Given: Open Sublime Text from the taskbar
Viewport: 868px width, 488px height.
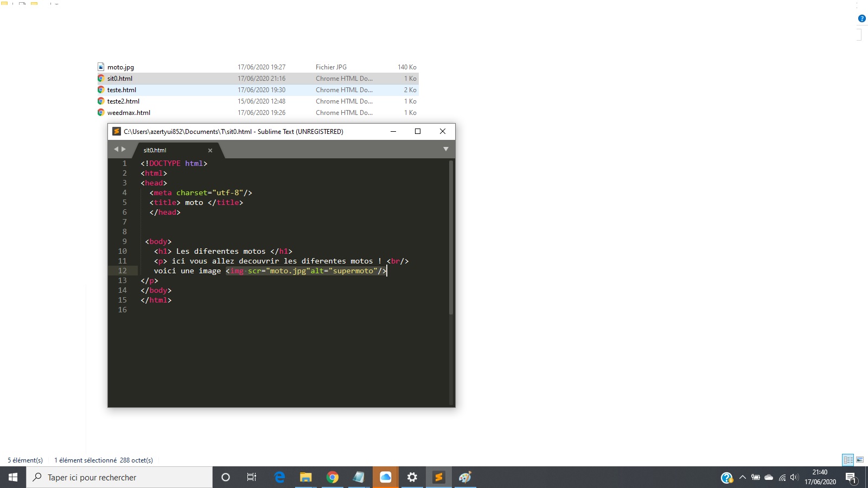Looking at the screenshot, I should [438, 477].
